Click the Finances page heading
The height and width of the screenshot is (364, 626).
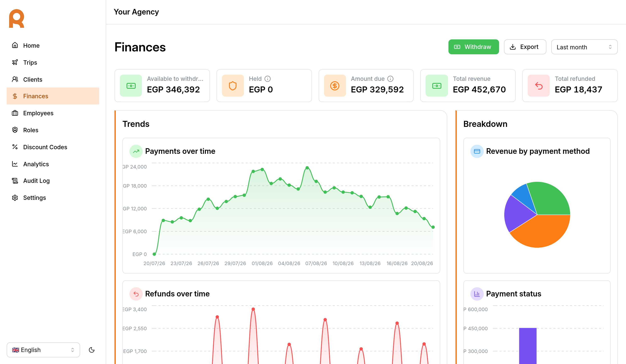click(140, 47)
